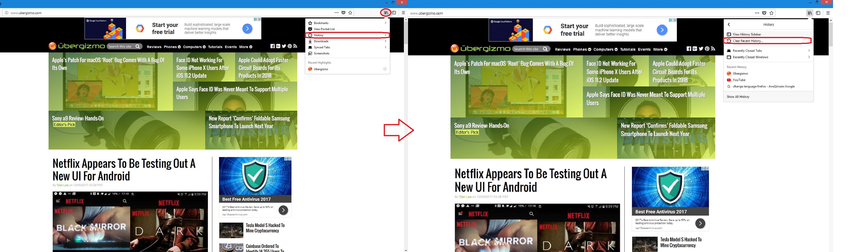Image resolution: width=868 pixels, height=252 pixels.
Task: Open Netflix Testing New UI headline, left page
Action: pyautogui.click(x=124, y=170)
